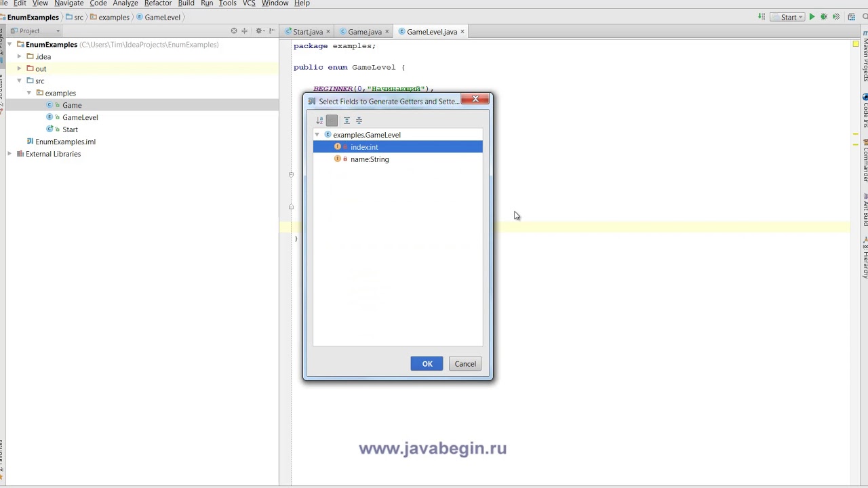Click the expand all icon in dialog
This screenshot has width=868, height=488.
coord(347,121)
